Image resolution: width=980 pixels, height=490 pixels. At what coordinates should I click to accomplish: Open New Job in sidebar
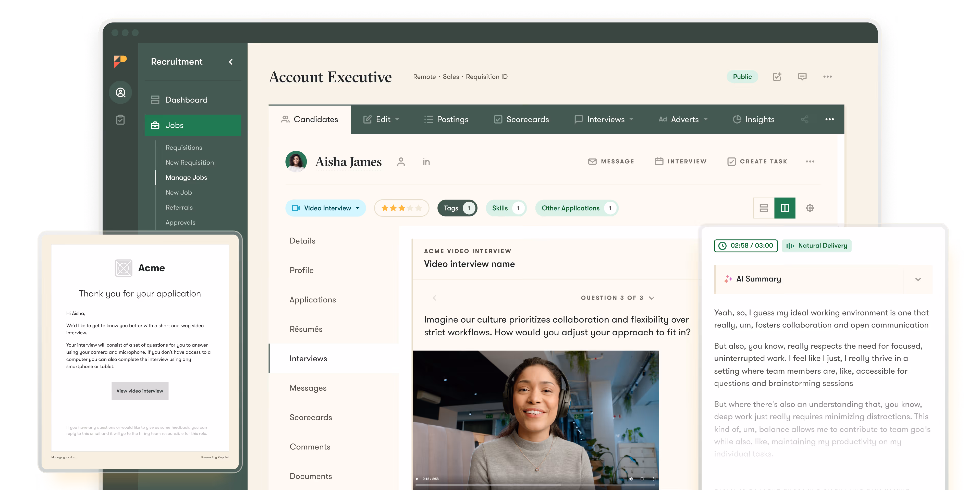(178, 192)
